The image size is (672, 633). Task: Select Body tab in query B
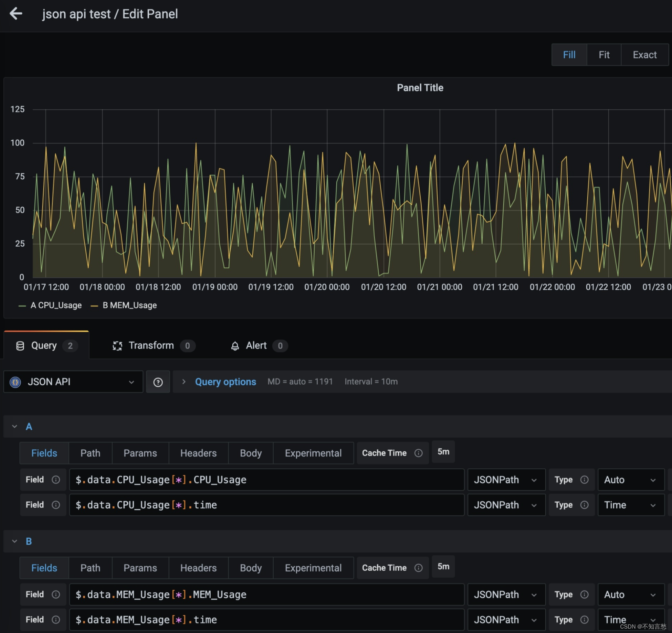point(251,568)
